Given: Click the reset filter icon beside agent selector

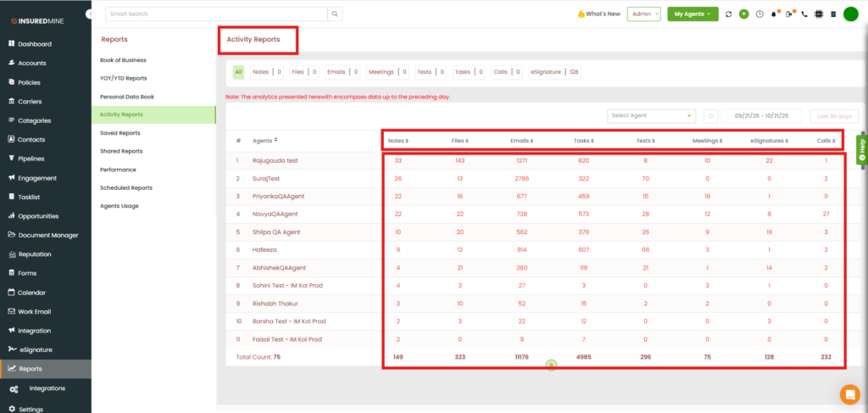Looking at the screenshot, I should point(711,115).
